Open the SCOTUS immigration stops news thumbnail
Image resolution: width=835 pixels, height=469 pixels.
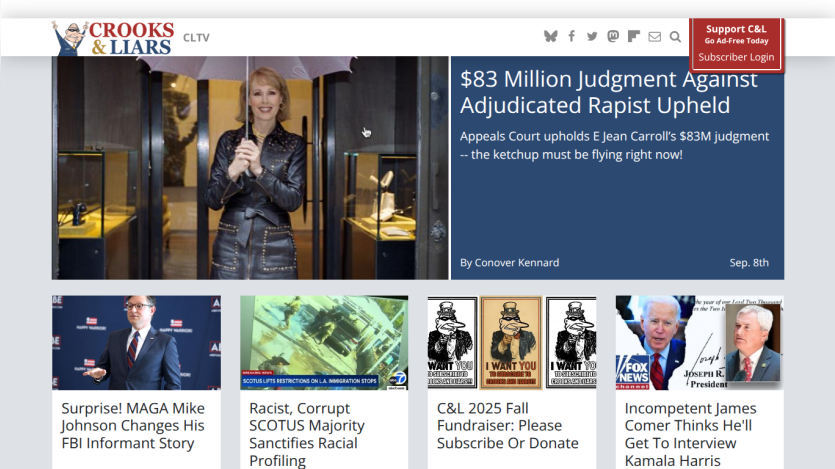pyautogui.click(x=324, y=343)
